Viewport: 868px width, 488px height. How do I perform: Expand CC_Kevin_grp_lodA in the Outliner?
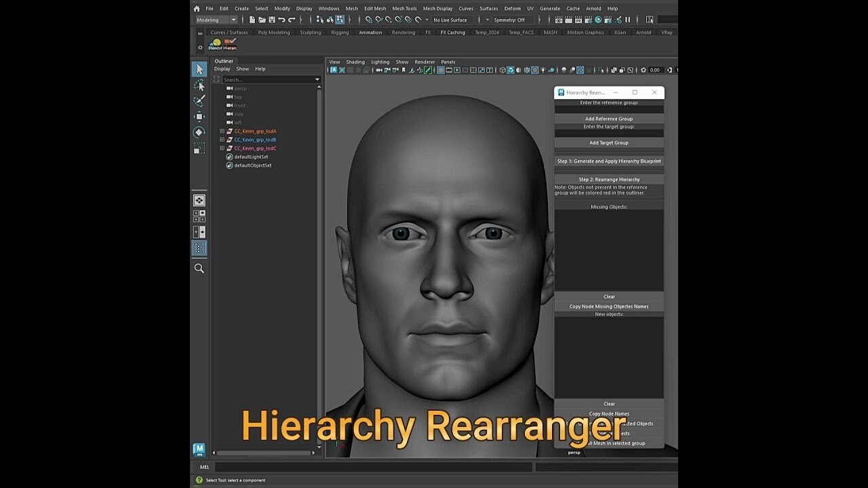click(222, 131)
